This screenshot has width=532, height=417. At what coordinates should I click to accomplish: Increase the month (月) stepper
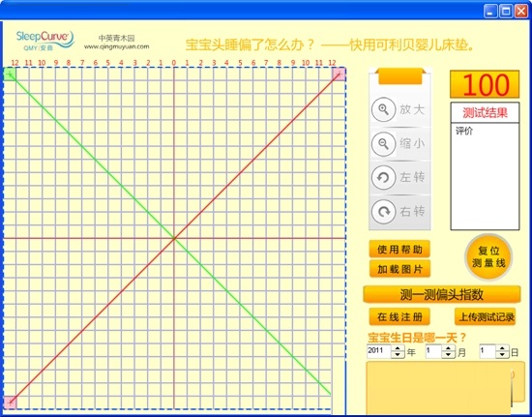(448, 348)
